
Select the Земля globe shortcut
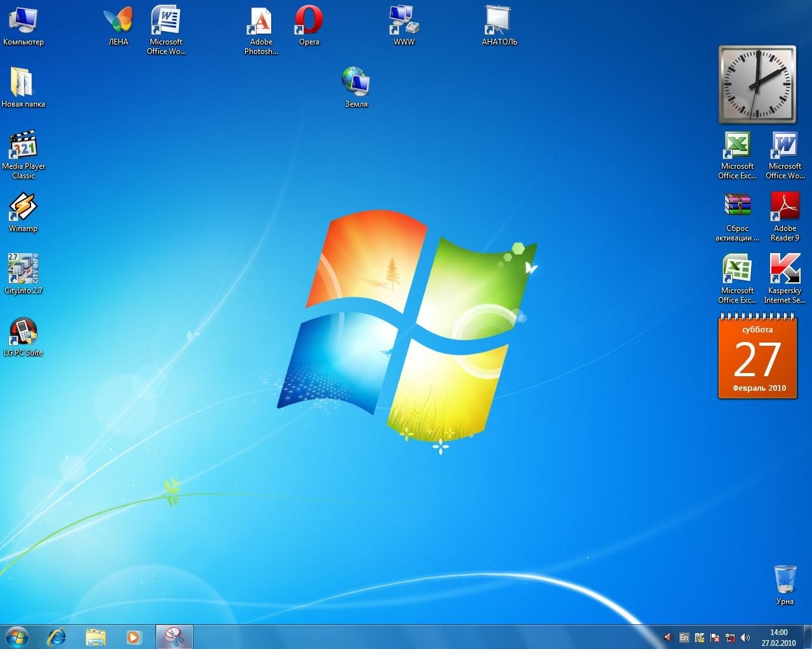click(356, 88)
